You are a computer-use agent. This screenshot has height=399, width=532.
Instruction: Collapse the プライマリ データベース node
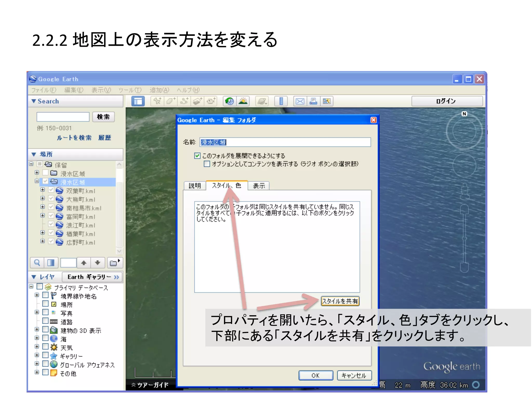tap(31, 287)
